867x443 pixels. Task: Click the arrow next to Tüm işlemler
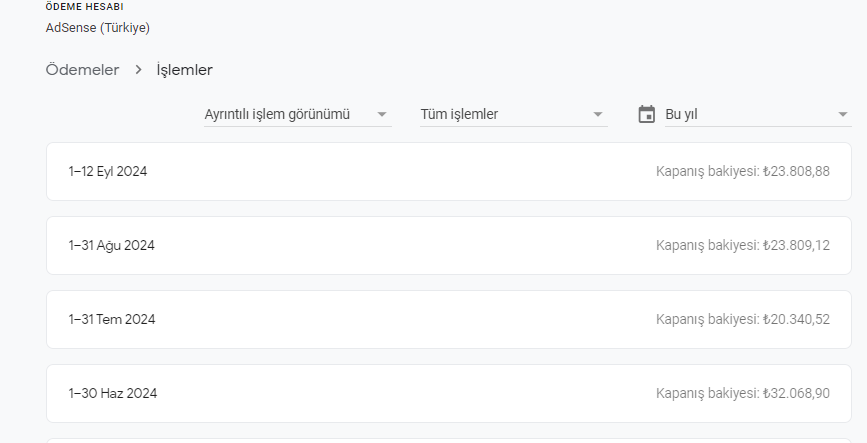click(x=597, y=114)
